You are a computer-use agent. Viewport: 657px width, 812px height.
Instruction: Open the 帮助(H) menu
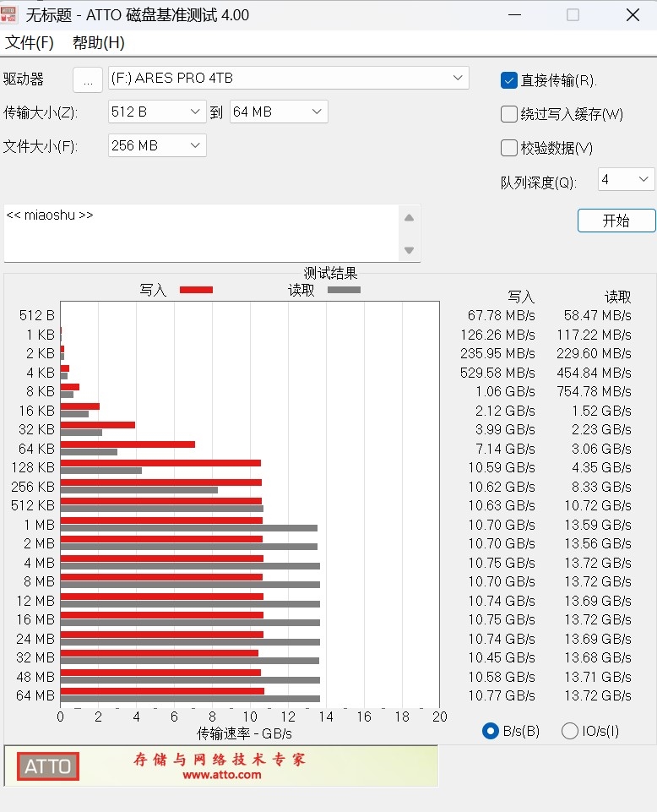click(98, 42)
